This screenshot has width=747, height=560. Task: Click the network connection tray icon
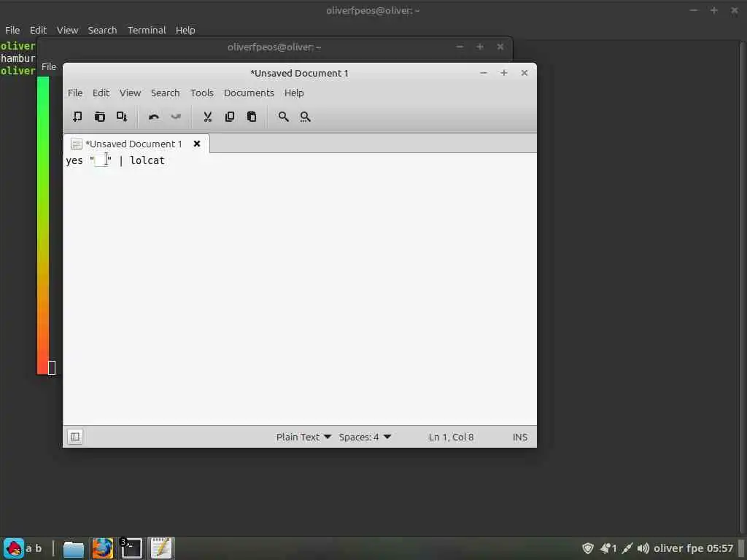[x=627, y=548]
